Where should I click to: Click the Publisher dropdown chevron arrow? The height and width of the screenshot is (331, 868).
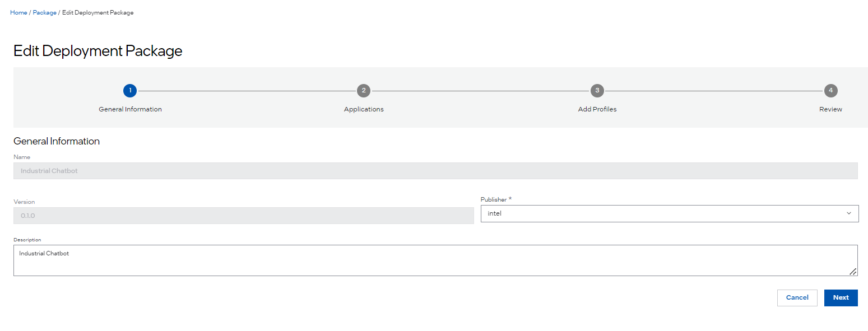(x=848, y=213)
